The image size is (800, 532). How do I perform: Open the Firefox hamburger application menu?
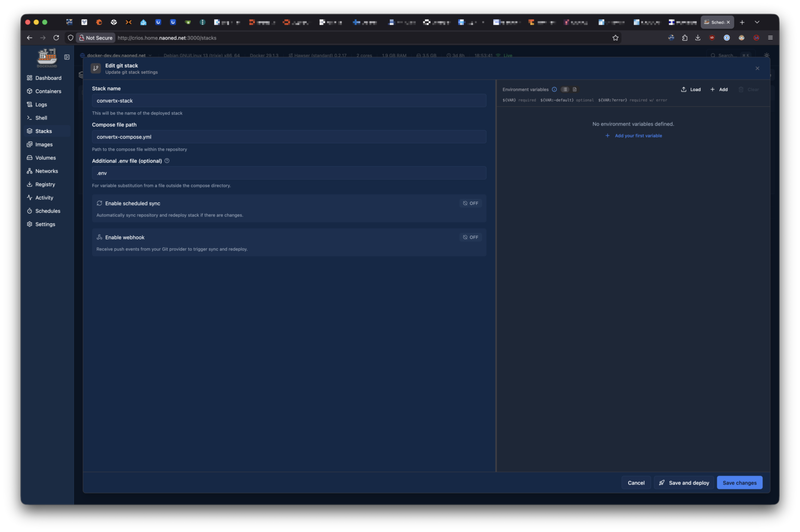tap(770, 38)
